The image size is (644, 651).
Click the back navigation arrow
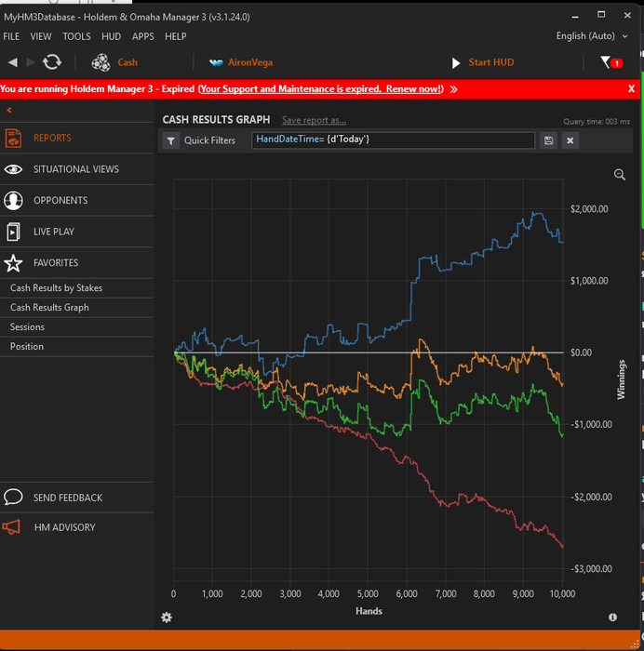[13, 62]
